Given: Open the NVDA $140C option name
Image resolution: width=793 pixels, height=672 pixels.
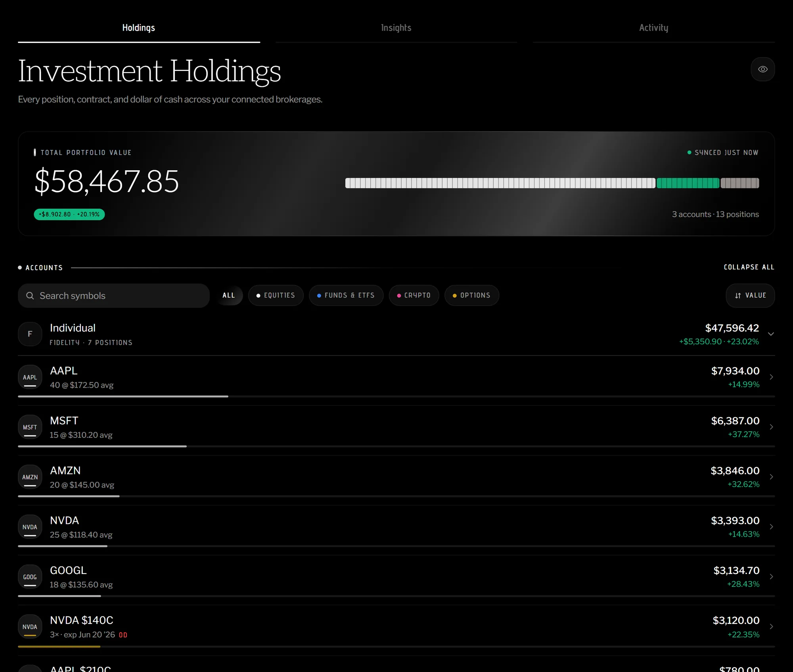Looking at the screenshot, I should [x=82, y=620].
